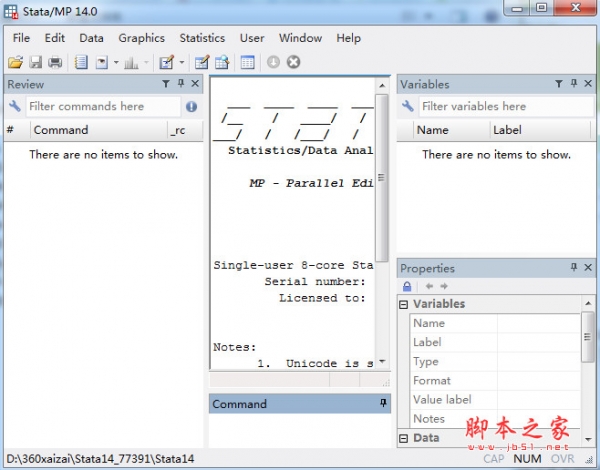Pin the Properties panel
Viewport: 600px width, 470px height.
[574, 267]
